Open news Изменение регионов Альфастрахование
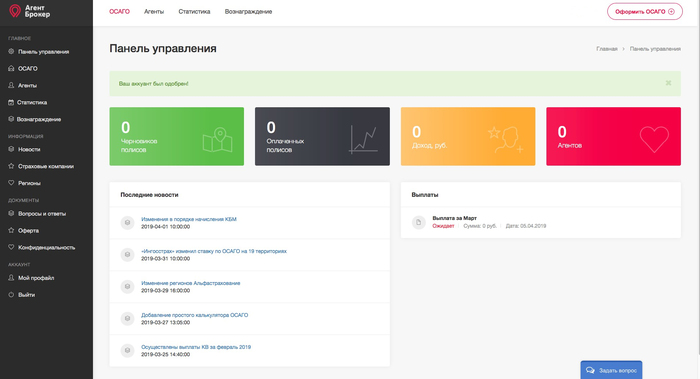Image resolution: width=700 pixels, height=379 pixels. point(191,283)
